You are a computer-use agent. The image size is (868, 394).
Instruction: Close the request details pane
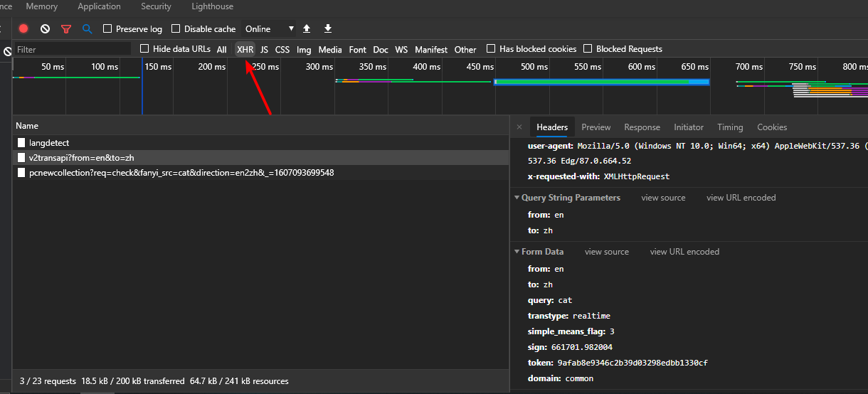519,127
